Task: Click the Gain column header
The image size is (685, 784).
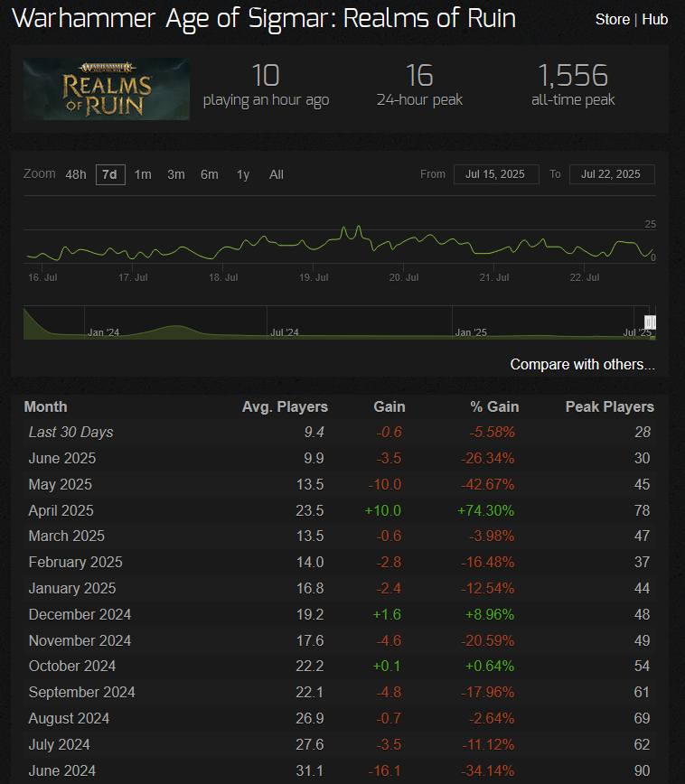Action: [x=389, y=406]
